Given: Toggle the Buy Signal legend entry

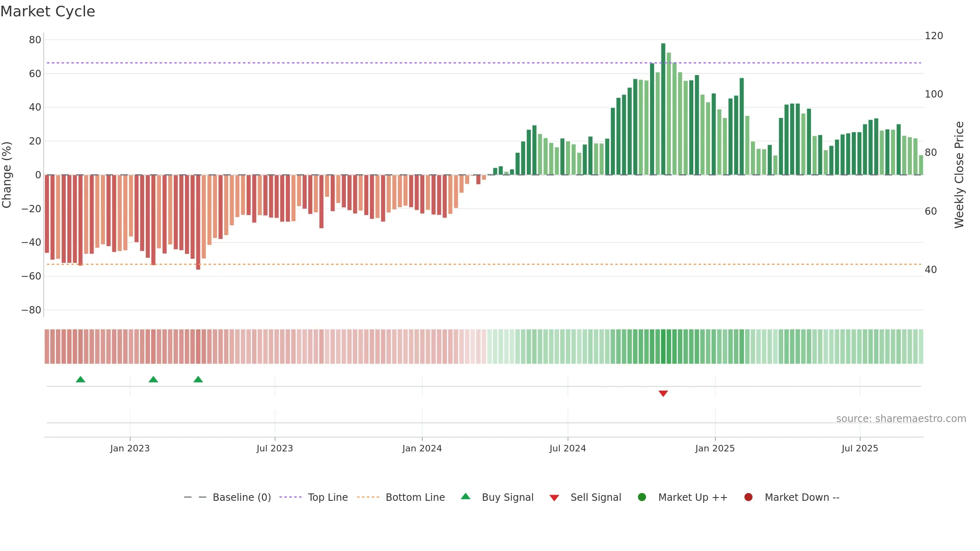Looking at the screenshot, I should coord(497,497).
